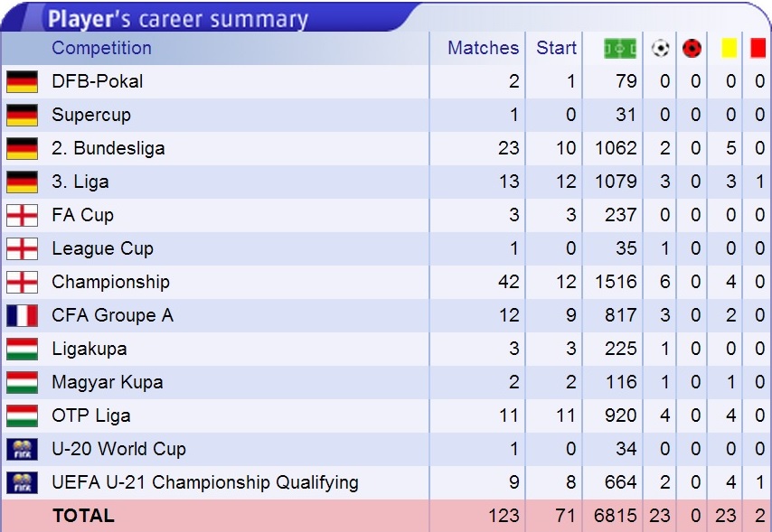
Task: Click the Magyar Kupa competition name
Action: click(108, 382)
